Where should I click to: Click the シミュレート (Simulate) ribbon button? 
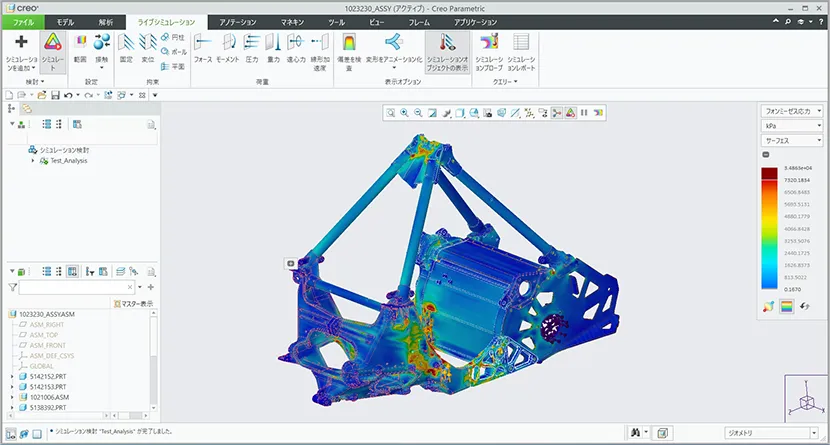[52, 52]
